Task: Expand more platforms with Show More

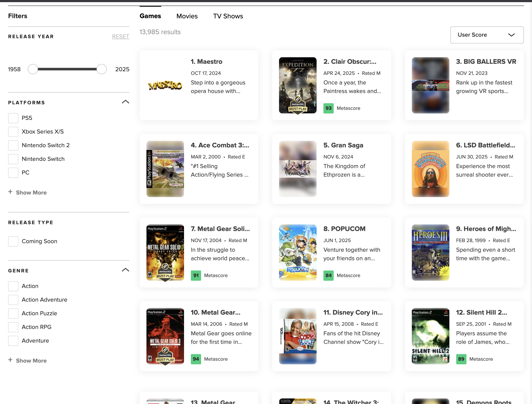Action: click(x=31, y=193)
